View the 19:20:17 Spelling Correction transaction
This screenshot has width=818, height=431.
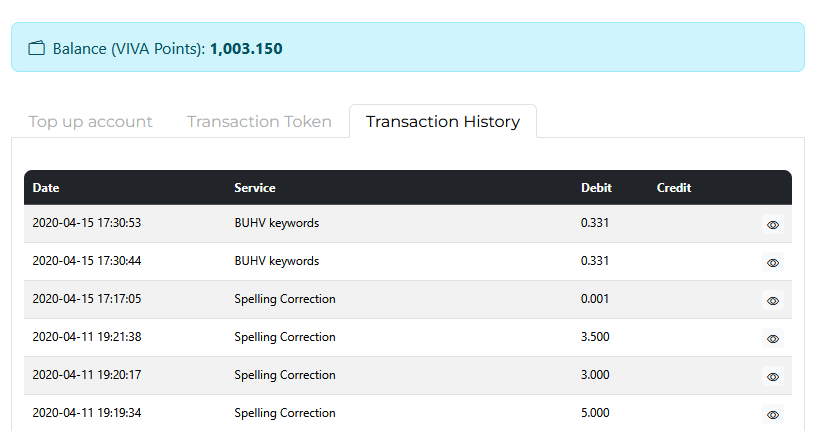(772, 377)
